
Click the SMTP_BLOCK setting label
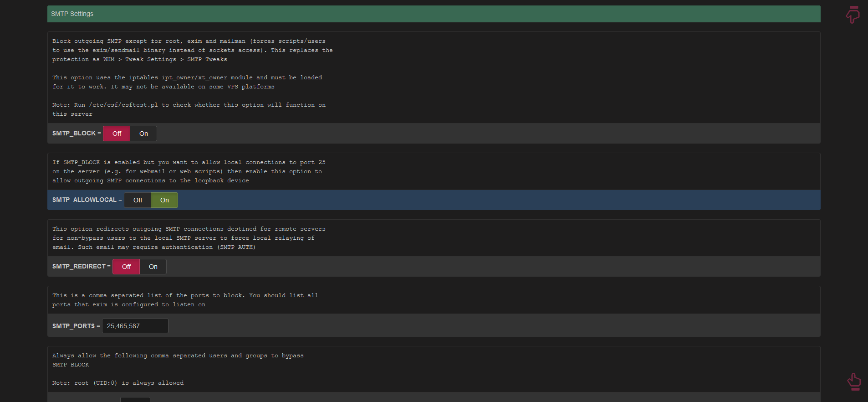(x=74, y=133)
